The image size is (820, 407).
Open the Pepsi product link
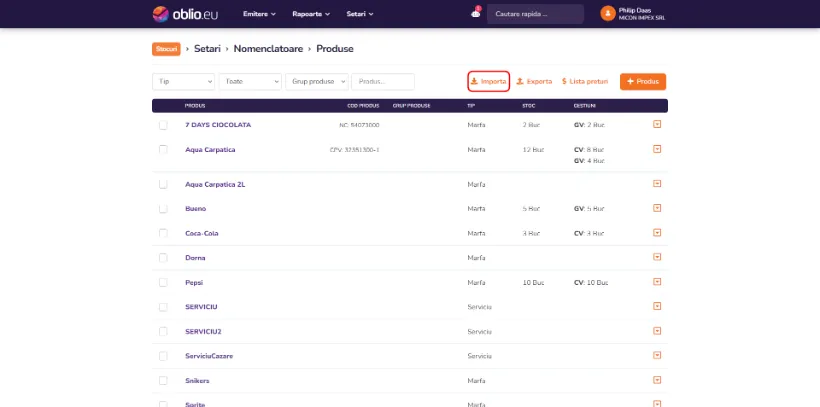coord(194,282)
